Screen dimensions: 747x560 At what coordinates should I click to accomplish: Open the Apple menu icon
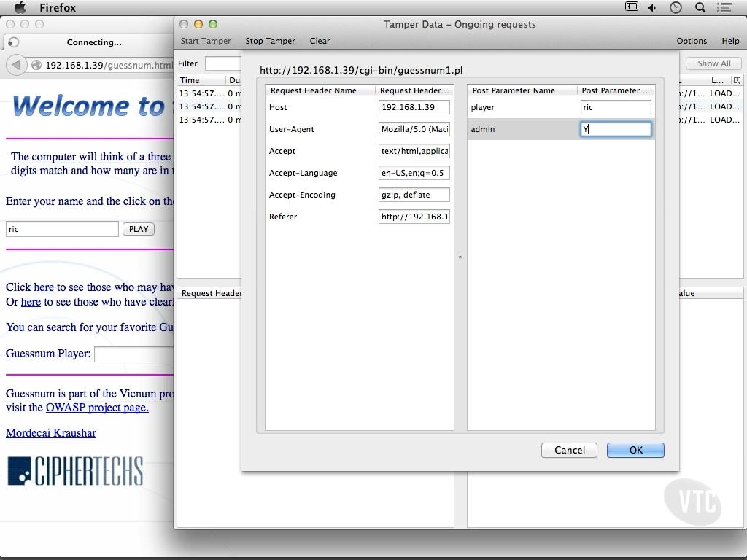(20, 7)
